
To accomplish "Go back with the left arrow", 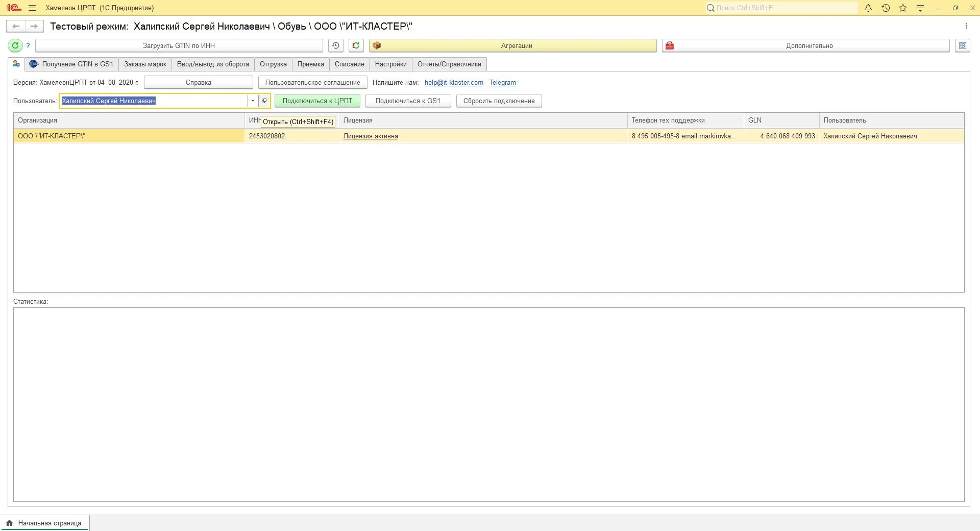I will (16, 26).
